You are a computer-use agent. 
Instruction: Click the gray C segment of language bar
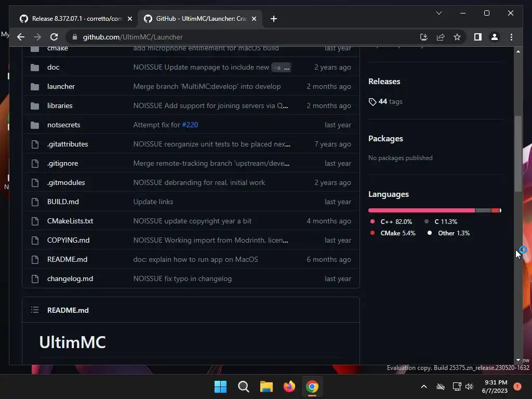[483, 211]
